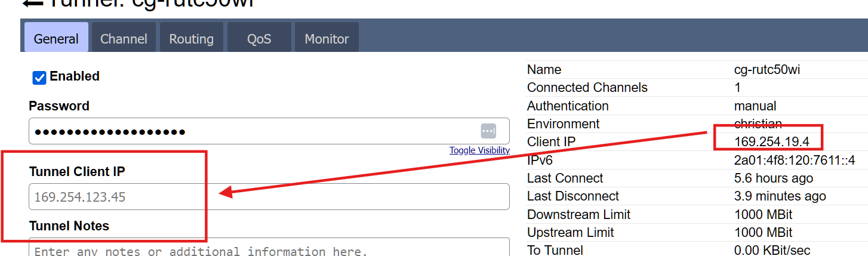The image size is (868, 256).
Task: Click the Client IP value 169.254.19.4
Action: 771,142
